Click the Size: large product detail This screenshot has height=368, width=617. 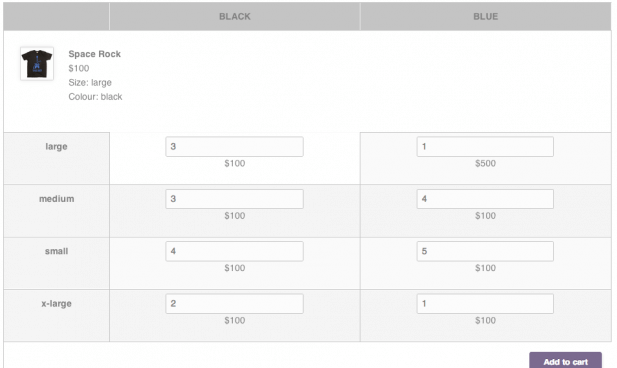coord(90,83)
